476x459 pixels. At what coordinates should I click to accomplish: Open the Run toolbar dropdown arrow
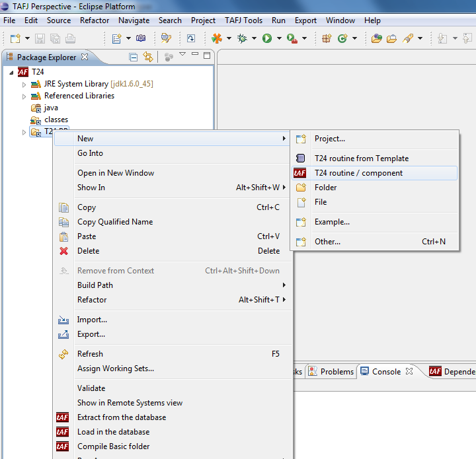(x=278, y=38)
